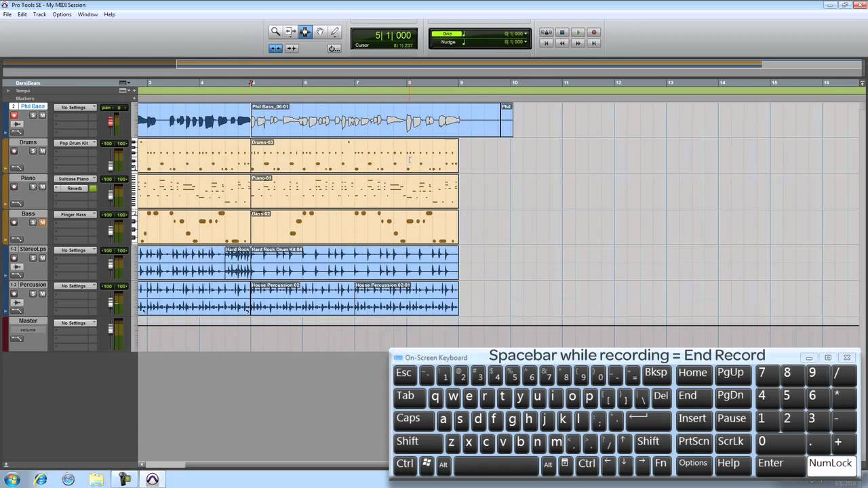
Task: Record-enable the Drums track
Action: point(14,151)
